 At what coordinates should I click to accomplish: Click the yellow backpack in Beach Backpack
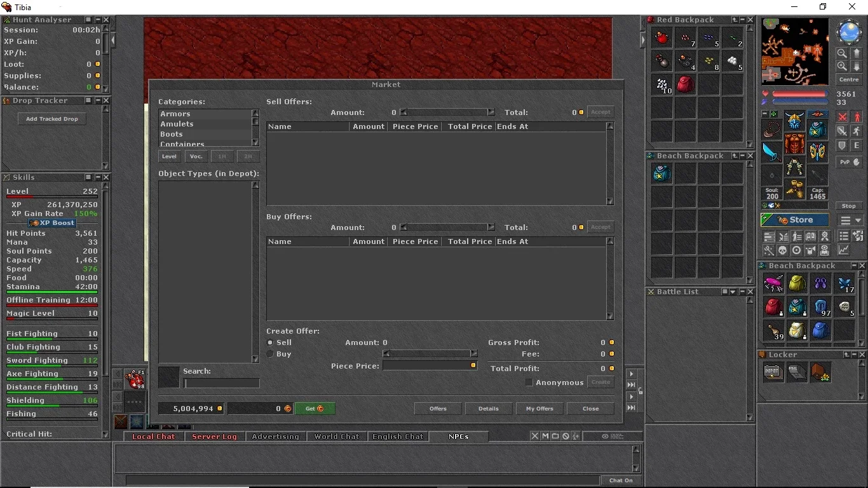click(797, 283)
